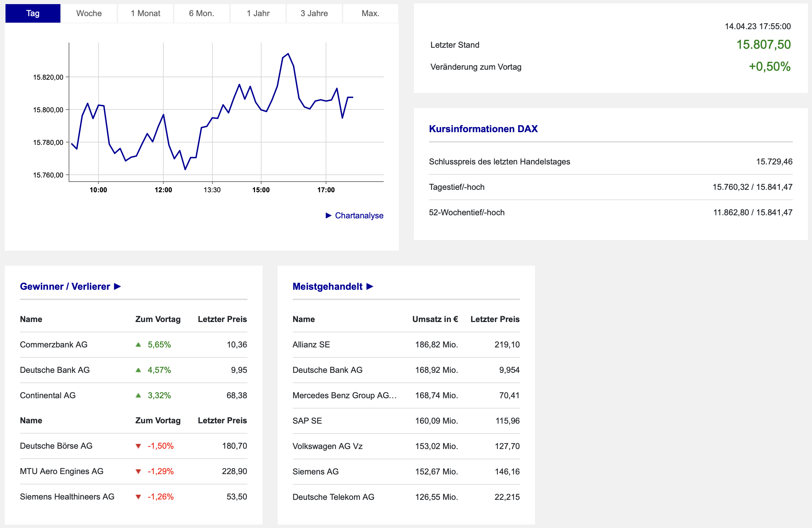Viewport: 812px width, 528px height.
Task: Click the SAP SE row
Action: pyautogui.click(x=307, y=421)
